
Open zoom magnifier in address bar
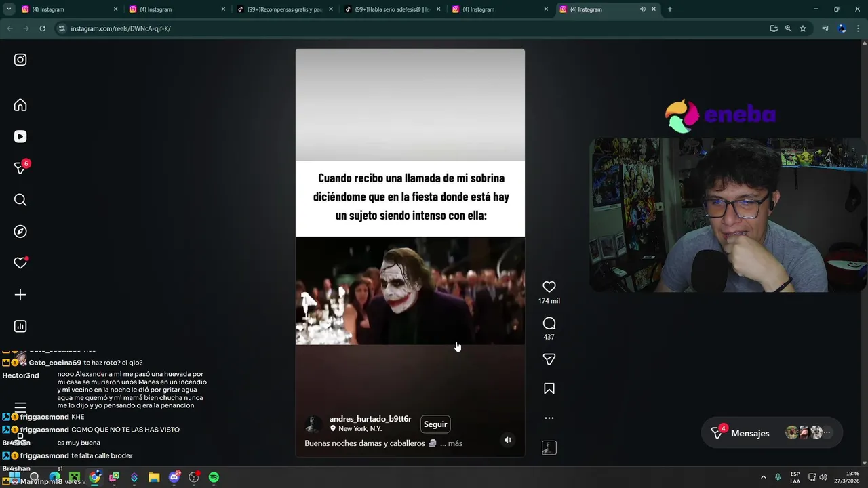click(x=788, y=28)
